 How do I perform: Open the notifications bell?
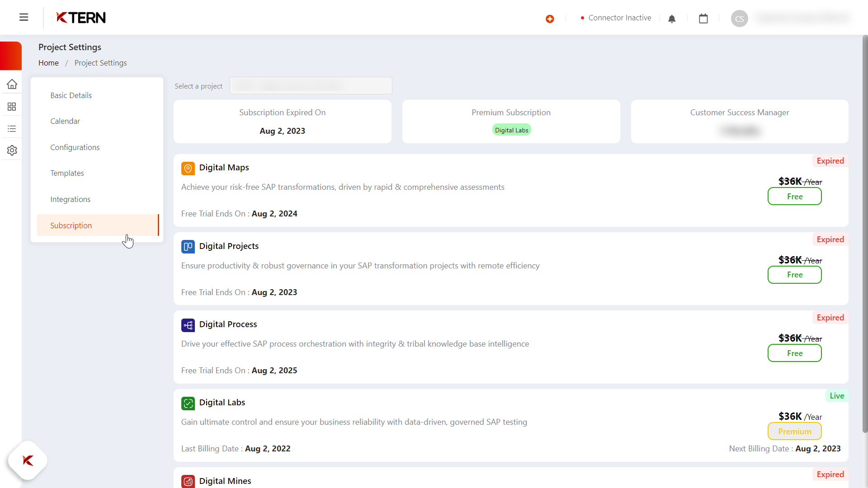point(672,19)
